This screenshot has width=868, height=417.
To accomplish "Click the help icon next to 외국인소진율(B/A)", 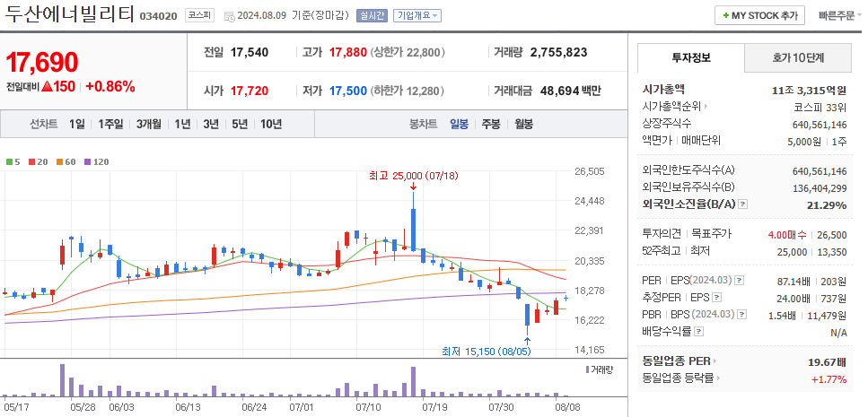I will click(743, 204).
